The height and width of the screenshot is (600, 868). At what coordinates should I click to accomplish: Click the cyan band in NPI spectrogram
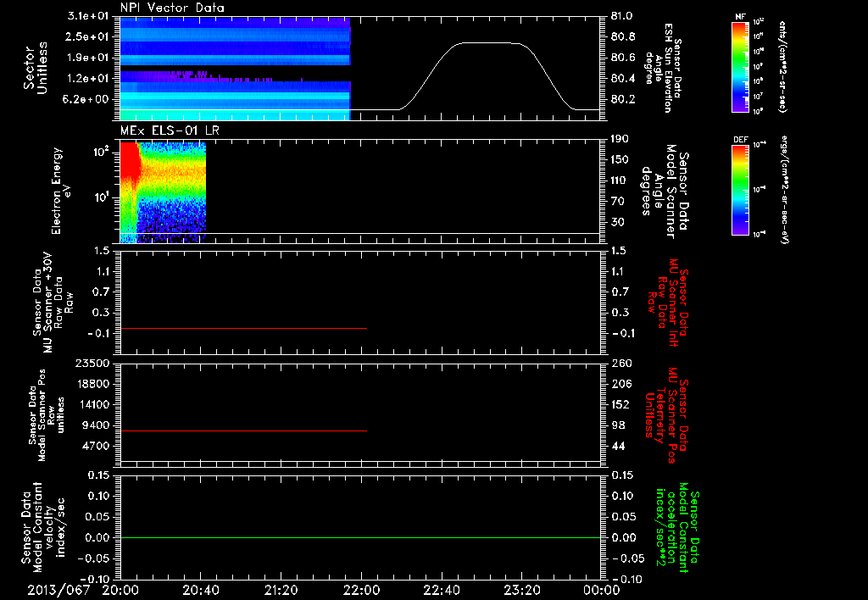(236, 97)
